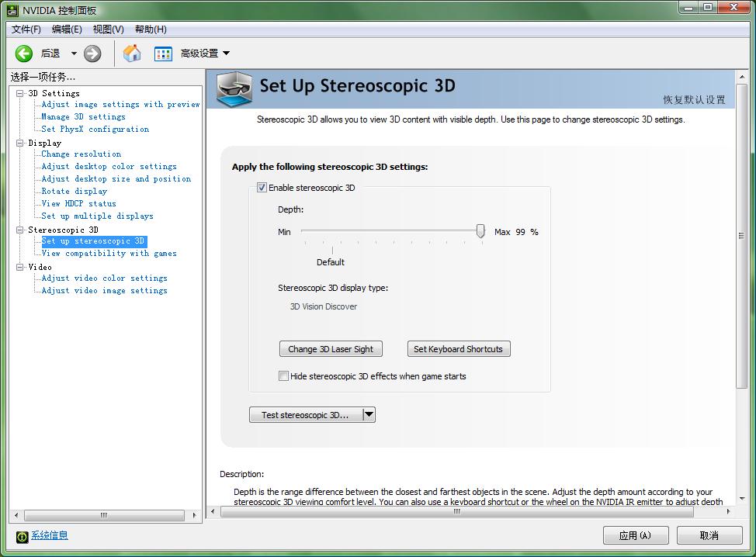Click the Test stereoscopic 3D button

pos(306,414)
